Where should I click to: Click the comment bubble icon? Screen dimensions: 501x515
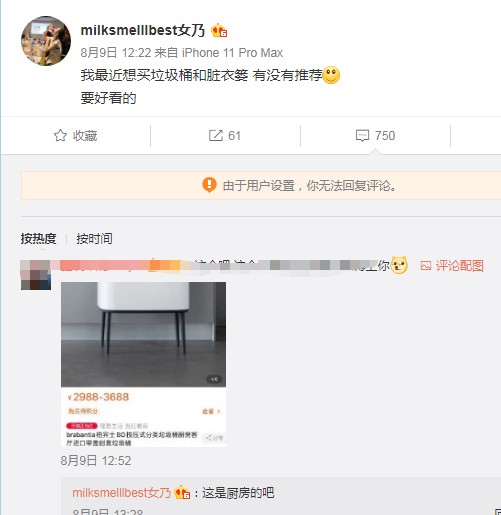coord(362,136)
